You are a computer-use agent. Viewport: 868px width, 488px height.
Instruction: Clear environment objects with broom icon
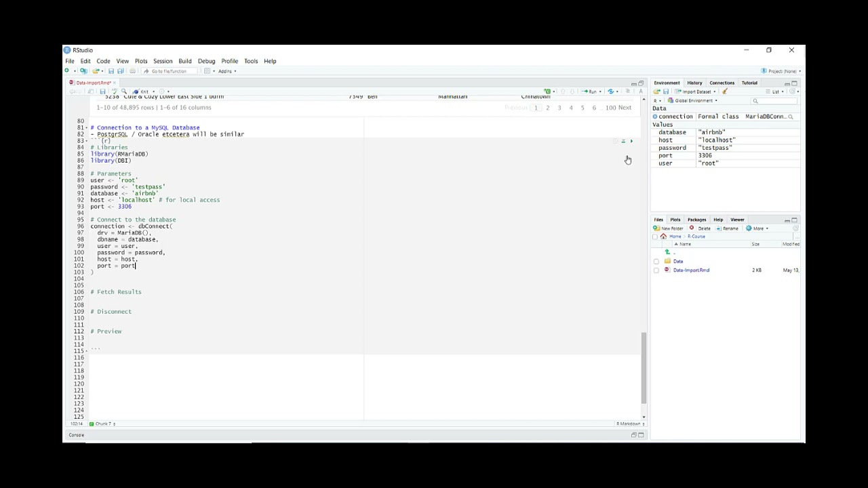(725, 91)
